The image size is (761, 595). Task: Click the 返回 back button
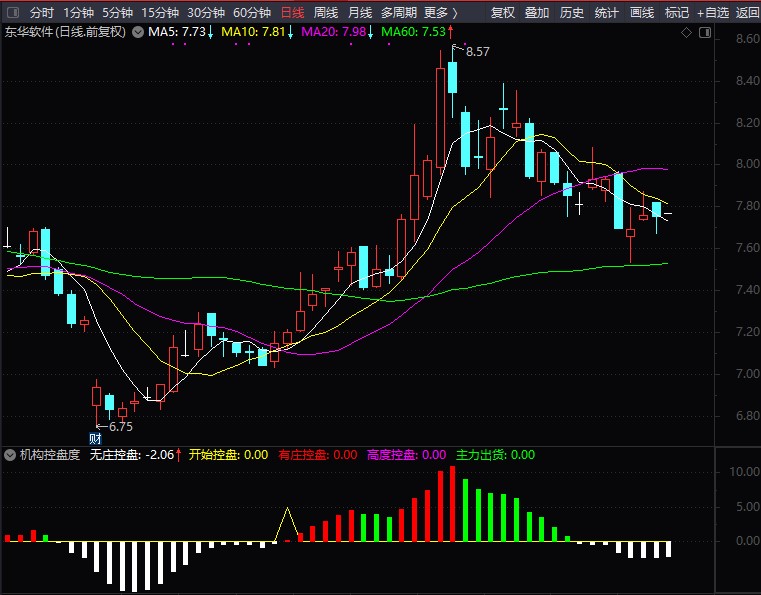click(x=747, y=13)
